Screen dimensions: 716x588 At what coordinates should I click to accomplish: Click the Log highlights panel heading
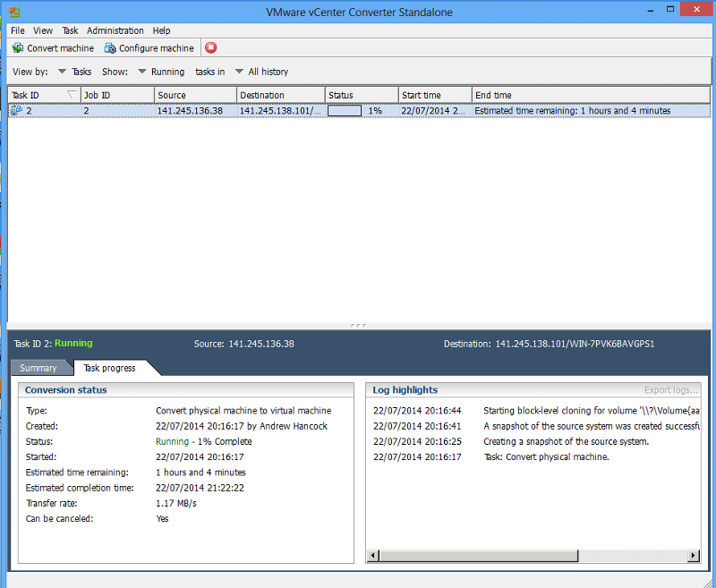405,390
